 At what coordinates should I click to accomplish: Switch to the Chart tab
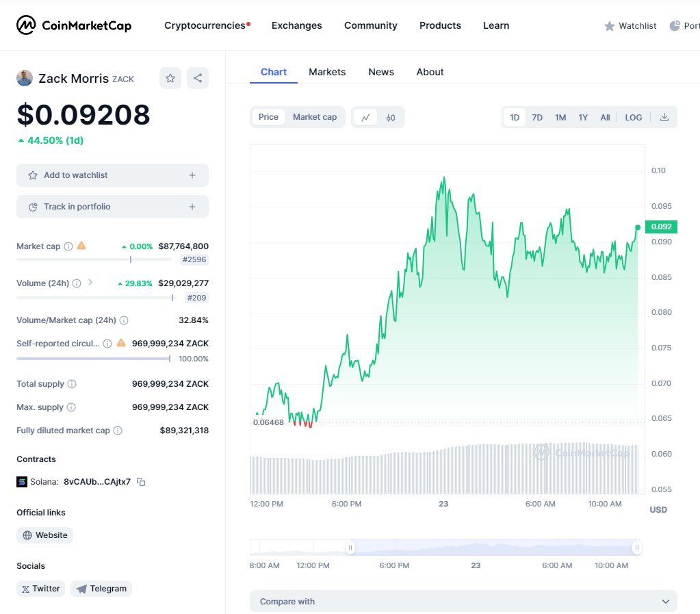tap(274, 72)
